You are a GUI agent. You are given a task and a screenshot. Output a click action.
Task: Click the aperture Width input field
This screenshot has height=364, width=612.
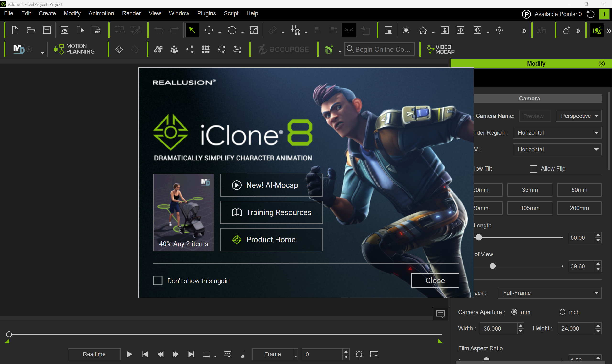498,328
